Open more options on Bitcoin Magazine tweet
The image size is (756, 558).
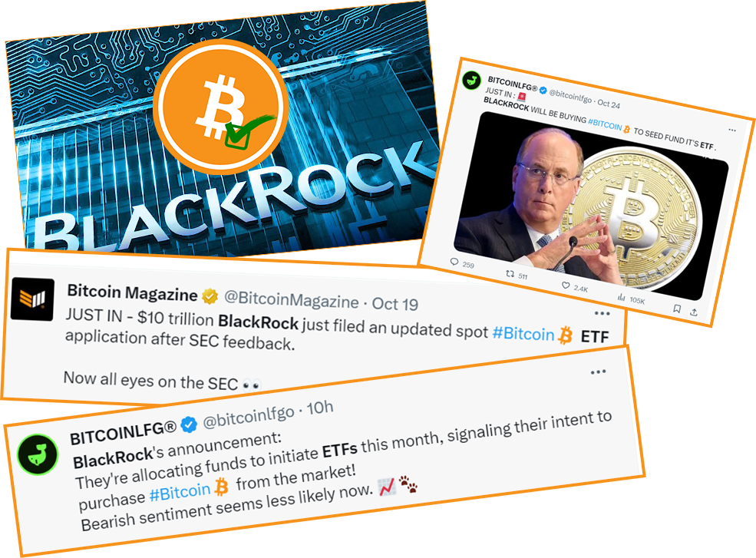pos(602,313)
